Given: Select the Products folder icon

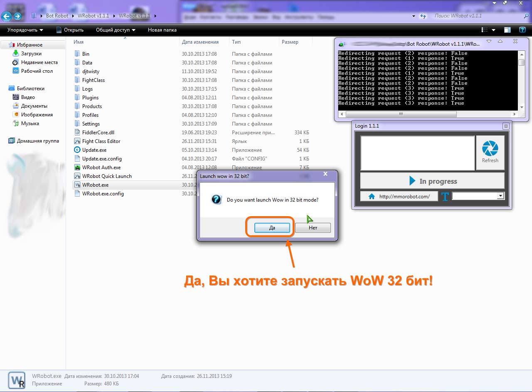Looking at the screenshot, I should pyautogui.click(x=77, y=106).
